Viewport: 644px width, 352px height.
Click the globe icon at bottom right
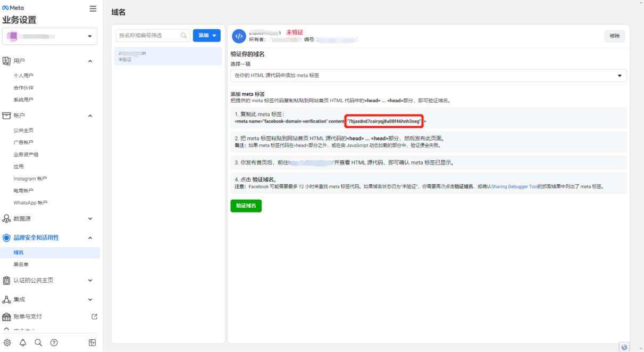tap(624, 347)
